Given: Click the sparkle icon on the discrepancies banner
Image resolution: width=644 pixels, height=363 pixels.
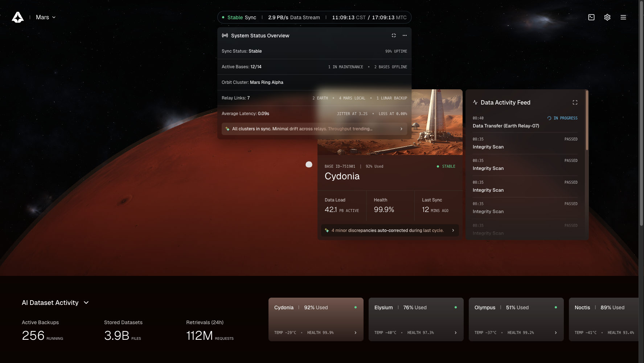Looking at the screenshot, I should click(327, 230).
